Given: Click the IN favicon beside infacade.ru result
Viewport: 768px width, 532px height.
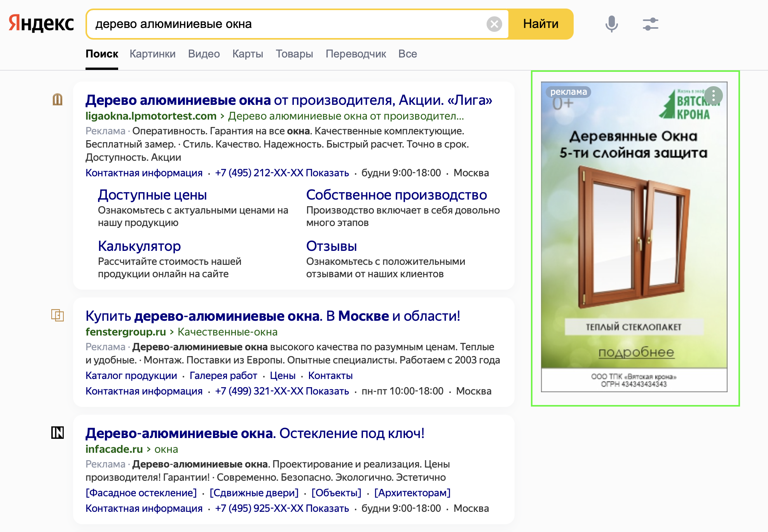Looking at the screenshot, I should point(58,433).
